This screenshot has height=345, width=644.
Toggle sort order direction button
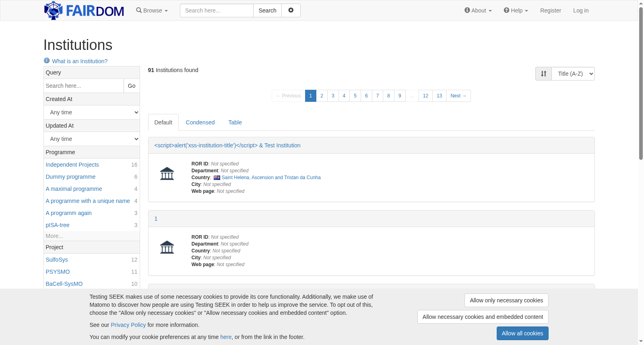pos(544,74)
